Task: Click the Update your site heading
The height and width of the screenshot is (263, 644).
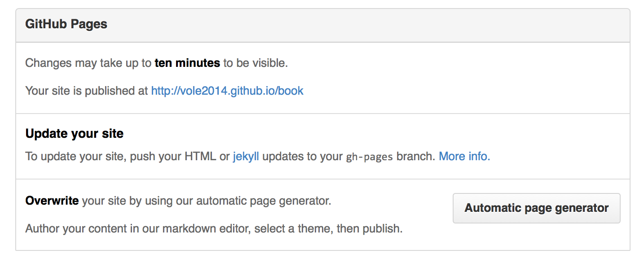Action: (75, 133)
